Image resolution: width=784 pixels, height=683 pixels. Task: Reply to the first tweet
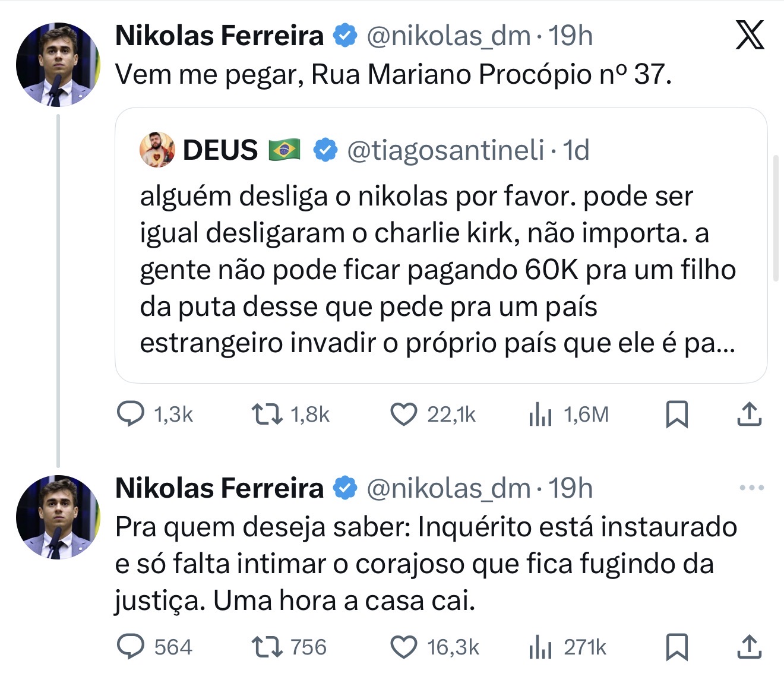131,414
